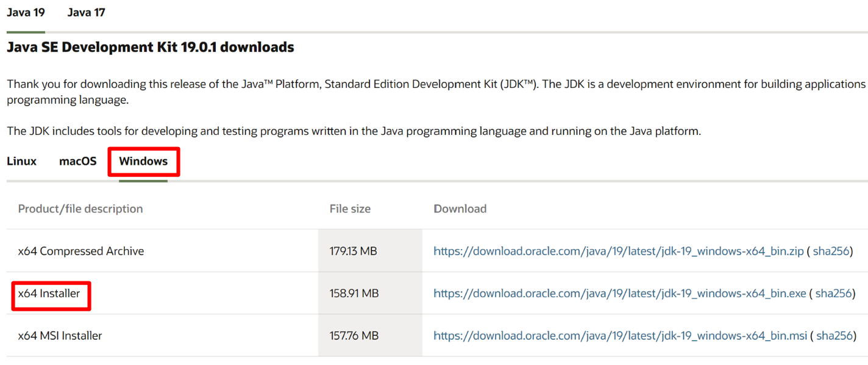Screen dimensions: 868x365
Task: Click sha256 link for the MSI Installer
Action: tap(834, 336)
